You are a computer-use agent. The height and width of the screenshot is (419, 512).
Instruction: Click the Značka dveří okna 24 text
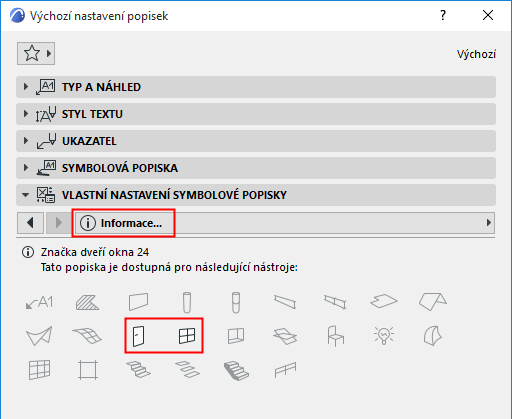95,252
